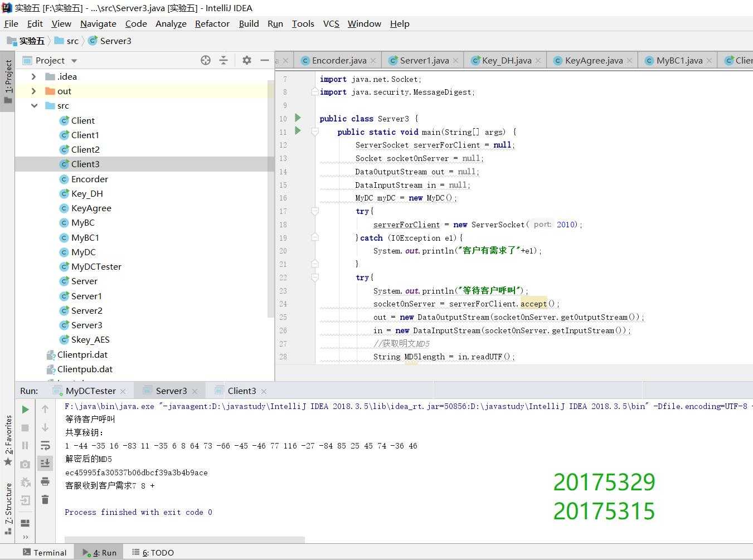Viewport: 753px width, 560px height.
Task: Close the Encorder.java editor tab
Action: click(x=373, y=61)
